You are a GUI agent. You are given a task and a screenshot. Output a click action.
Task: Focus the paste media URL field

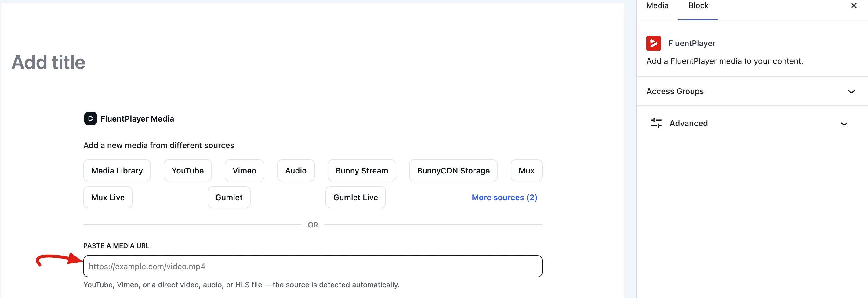point(313,266)
